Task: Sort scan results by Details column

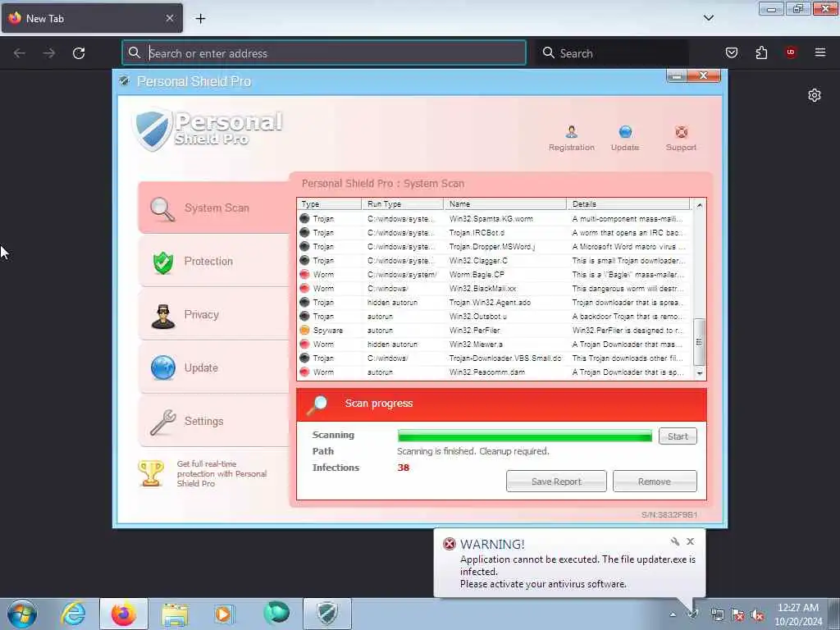Action: point(628,204)
